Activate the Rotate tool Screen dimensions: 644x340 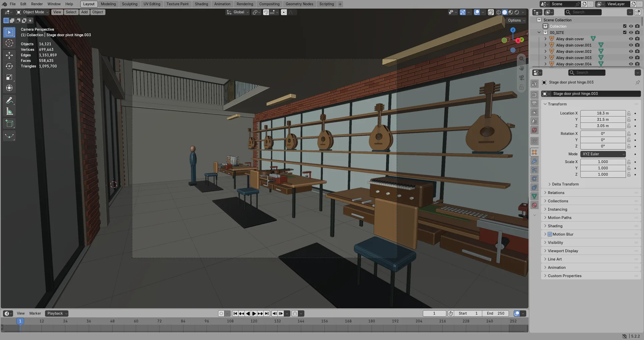click(x=9, y=66)
